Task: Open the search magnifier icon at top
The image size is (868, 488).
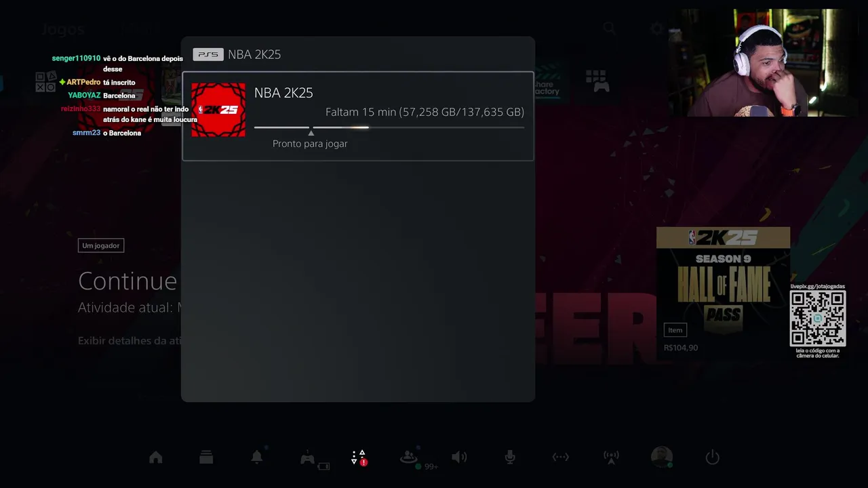Action: (x=609, y=28)
